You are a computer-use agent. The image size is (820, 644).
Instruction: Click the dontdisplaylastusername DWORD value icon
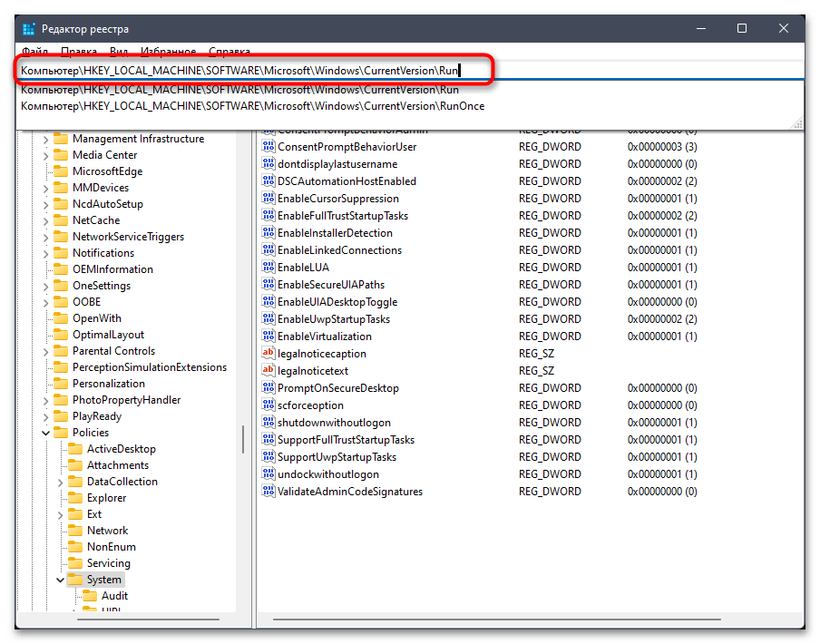click(x=268, y=163)
